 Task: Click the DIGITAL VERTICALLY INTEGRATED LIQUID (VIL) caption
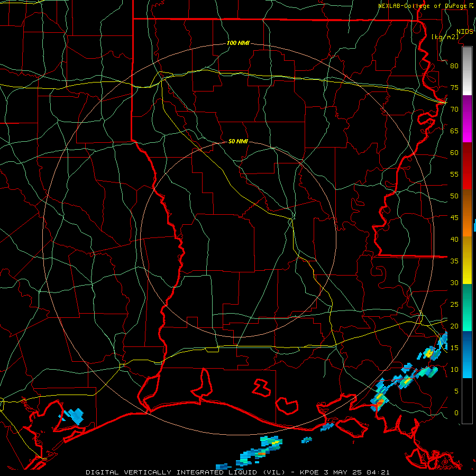186,472
